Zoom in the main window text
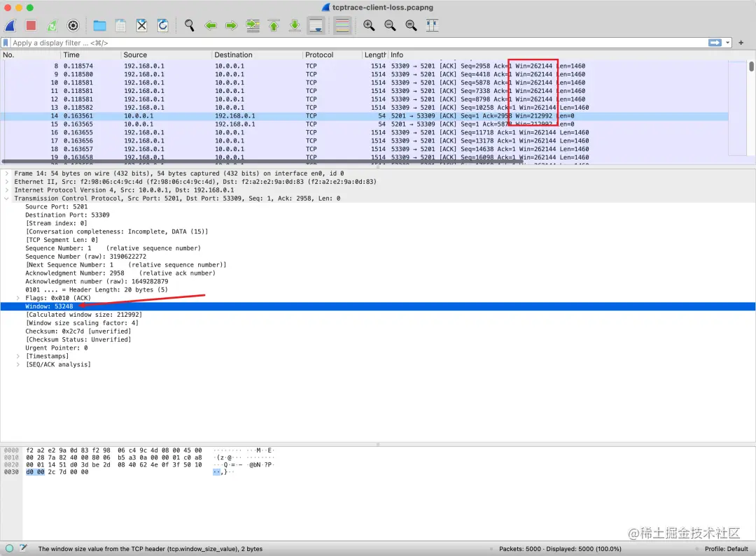The image size is (756, 556). (369, 26)
